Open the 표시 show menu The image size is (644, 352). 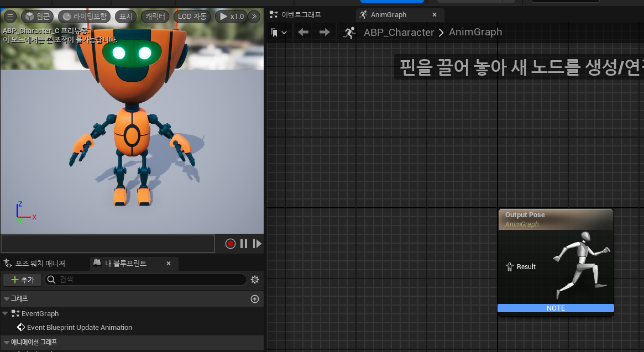(x=125, y=17)
